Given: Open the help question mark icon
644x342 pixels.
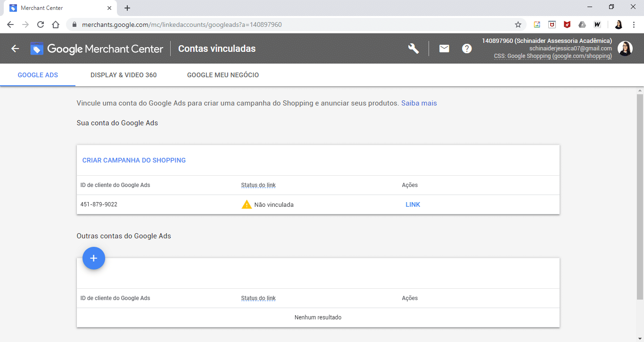Looking at the screenshot, I should [467, 49].
